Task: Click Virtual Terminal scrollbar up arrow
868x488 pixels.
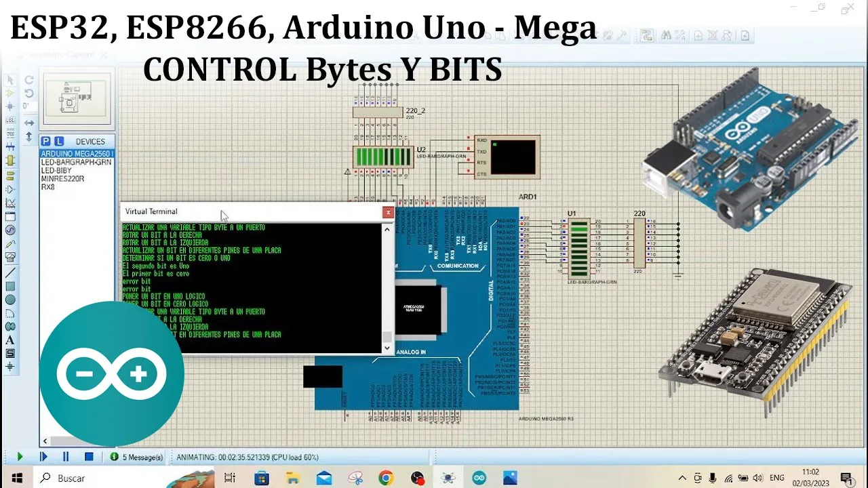Action: coord(387,229)
